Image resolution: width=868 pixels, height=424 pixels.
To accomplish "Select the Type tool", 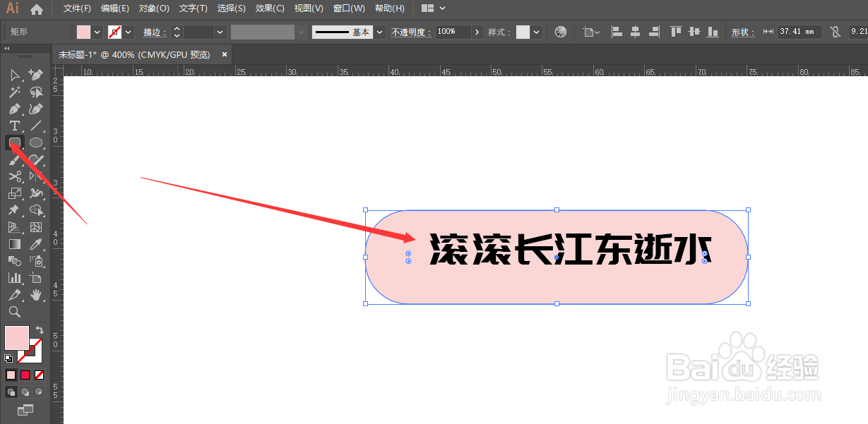I will pyautogui.click(x=13, y=125).
